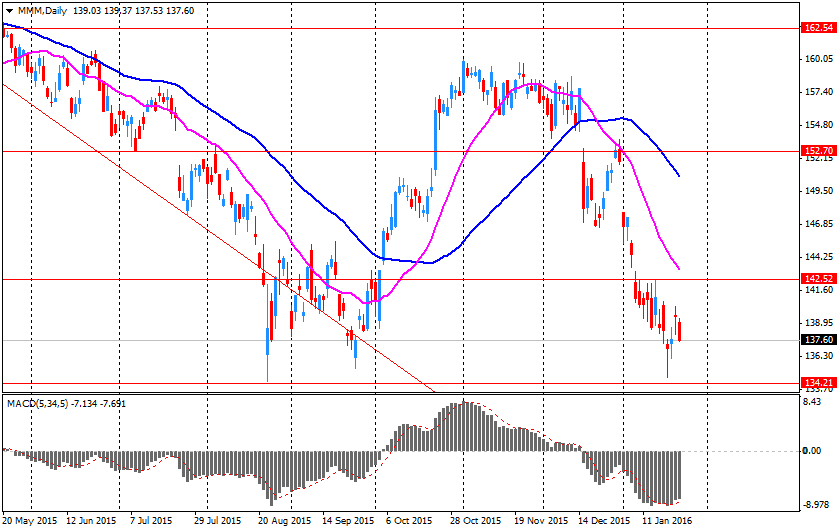
Task: Click the 28 Oct 2015 date label
Action: (x=475, y=520)
